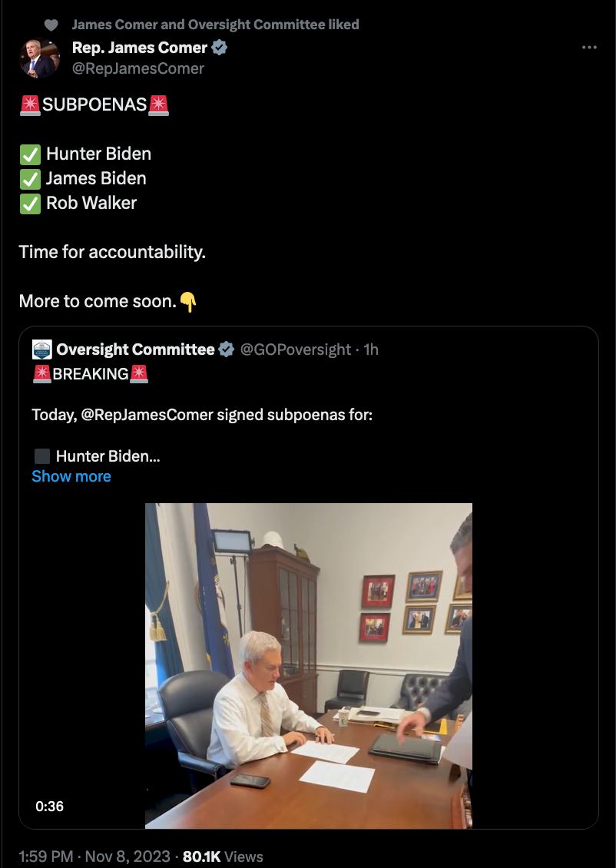
Task: Open the @GOPoversight handle link
Action: pyautogui.click(x=296, y=350)
